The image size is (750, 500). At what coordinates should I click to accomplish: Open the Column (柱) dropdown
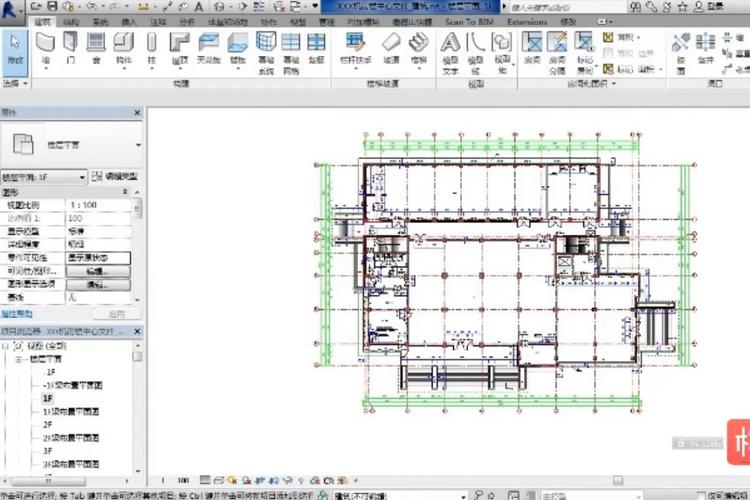point(152,68)
